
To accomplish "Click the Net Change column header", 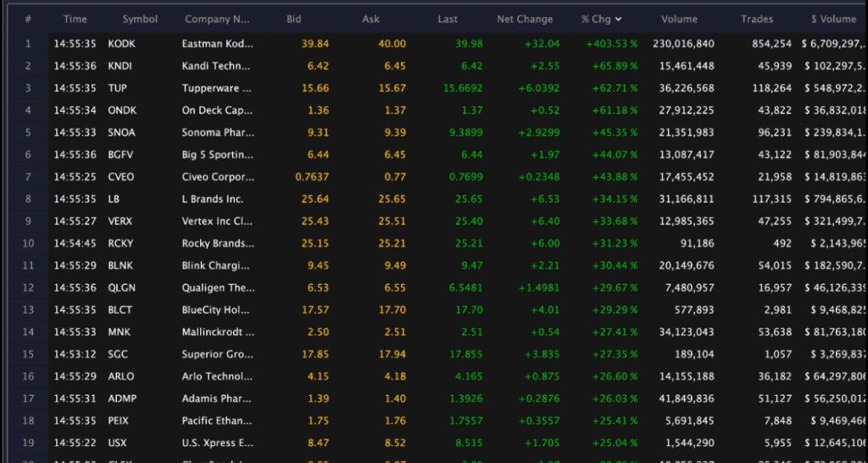I will (525, 20).
